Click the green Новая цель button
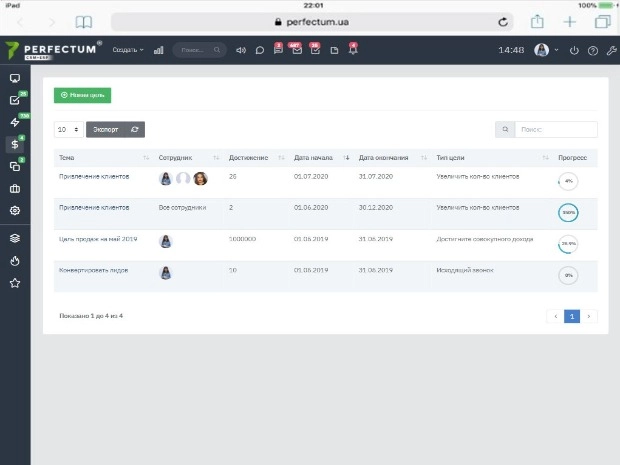Screen dimensions: 620x465 tap(83, 95)
